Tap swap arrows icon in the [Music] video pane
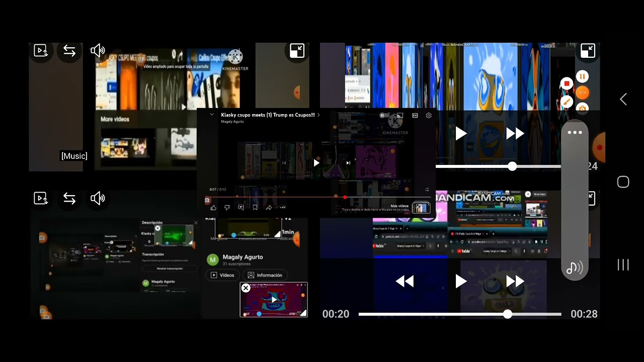This screenshot has height=362, width=644. (x=69, y=50)
